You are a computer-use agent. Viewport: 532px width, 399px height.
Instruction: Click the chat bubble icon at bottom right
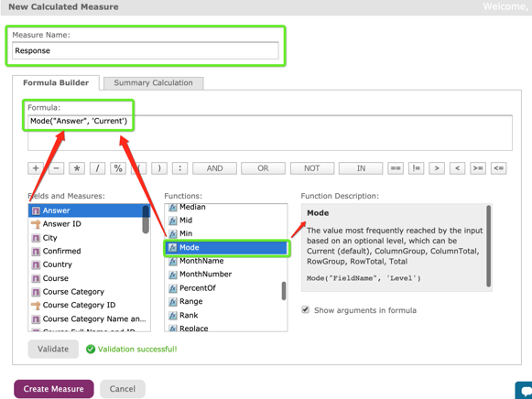(525, 391)
